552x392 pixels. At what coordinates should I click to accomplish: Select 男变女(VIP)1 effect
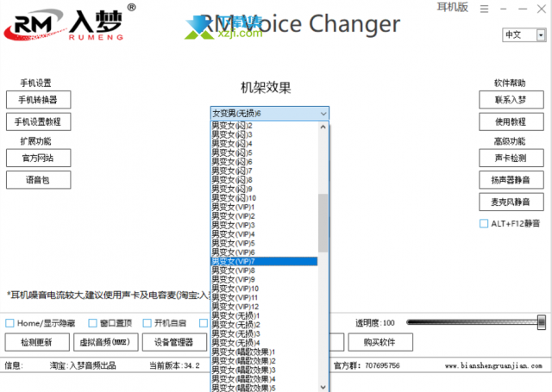pyautogui.click(x=264, y=207)
